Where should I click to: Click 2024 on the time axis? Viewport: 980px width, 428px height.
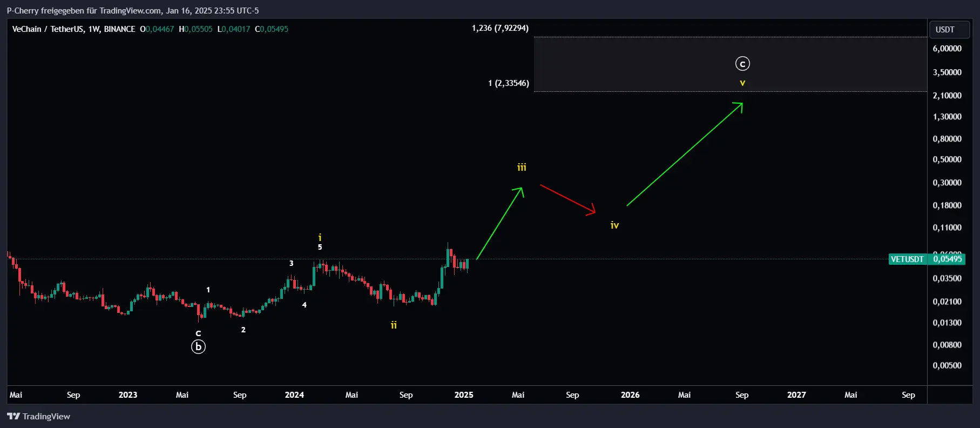tap(294, 395)
